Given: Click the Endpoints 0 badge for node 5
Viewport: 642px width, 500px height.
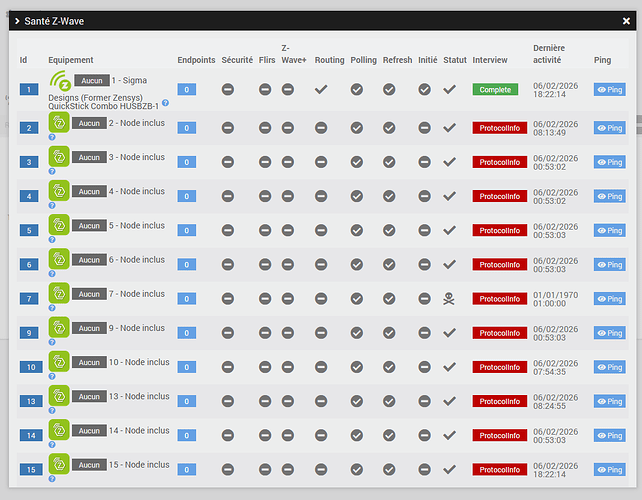Looking at the screenshot, I should (187, 230).
